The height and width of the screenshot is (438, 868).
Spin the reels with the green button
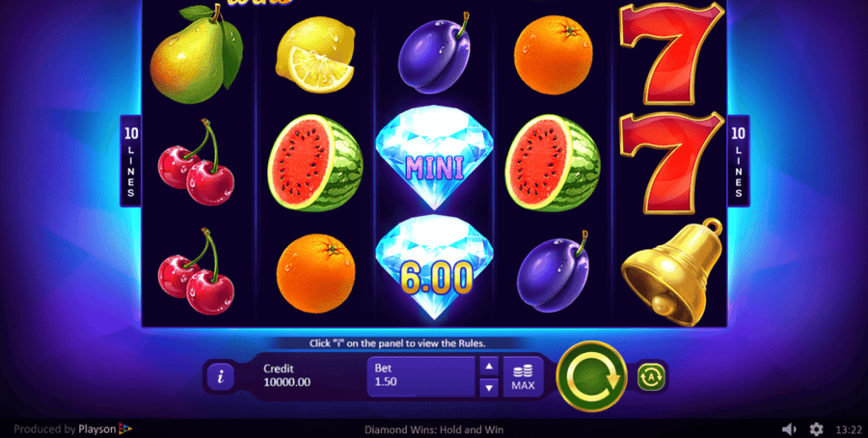click(x=591, y=376)
